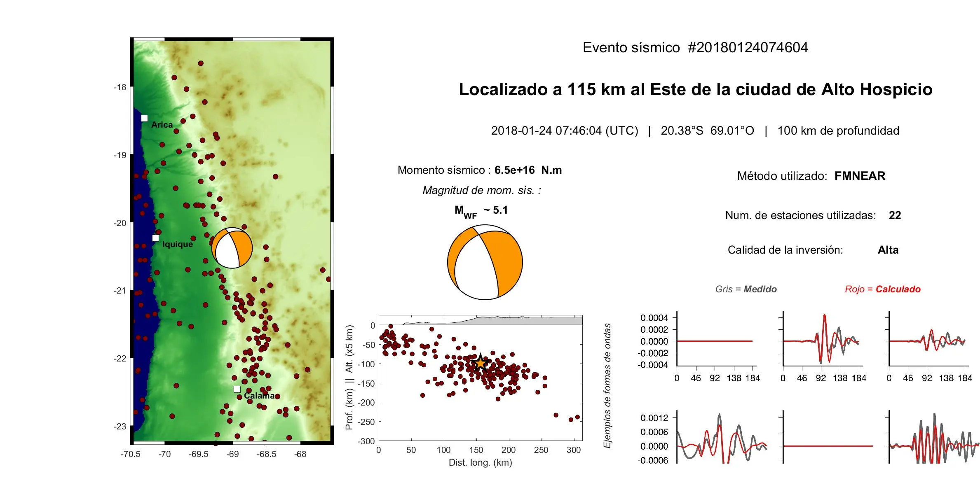Click the large orange focal mechanism beachball

click(x=485, y=262)
